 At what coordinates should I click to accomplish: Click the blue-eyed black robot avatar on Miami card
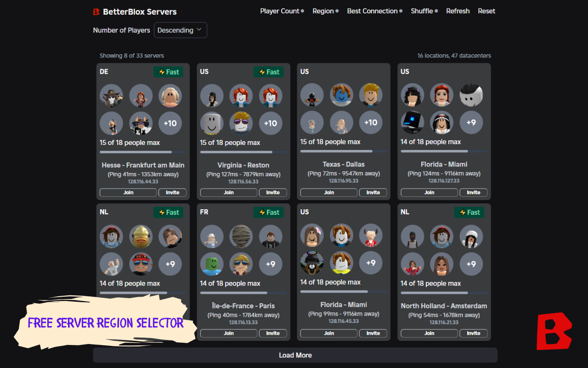pos(413,122)
